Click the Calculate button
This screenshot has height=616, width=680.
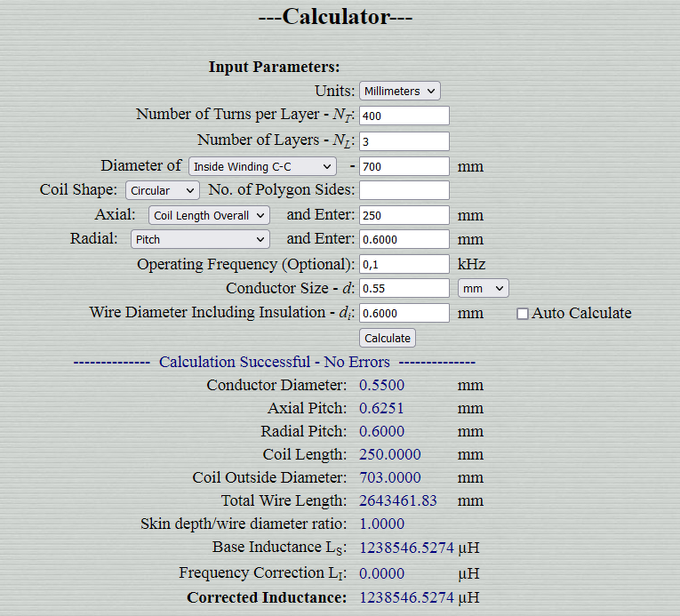[x=388, y=338]
